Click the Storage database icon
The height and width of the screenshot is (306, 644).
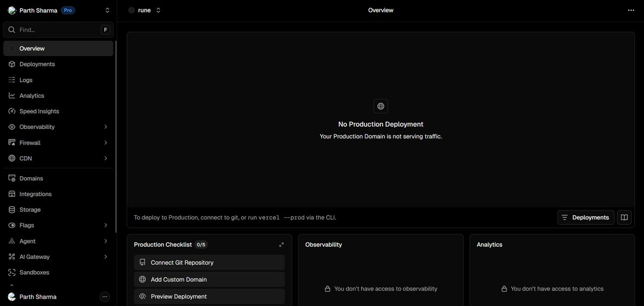pyautogui.click(x=12, y=209)
